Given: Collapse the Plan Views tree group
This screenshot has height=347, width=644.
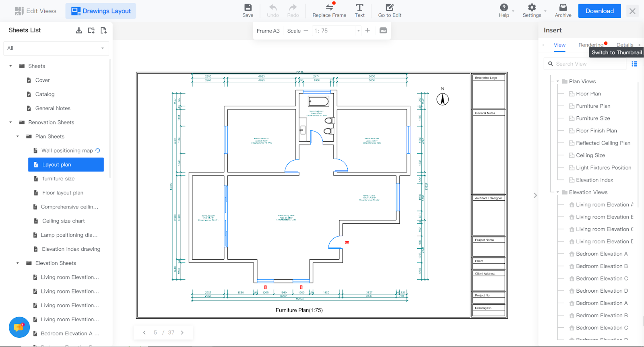Looking at the screenshot, I should click(557, 81).
